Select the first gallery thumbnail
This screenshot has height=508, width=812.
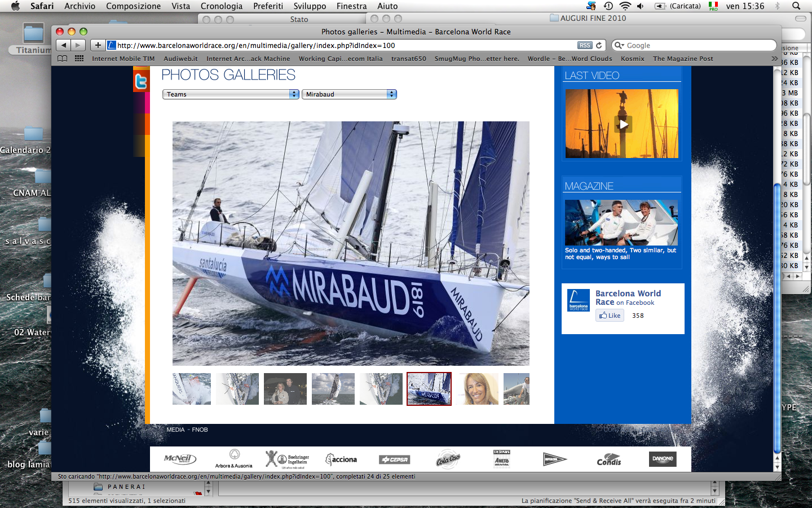(x=192, y=389)
